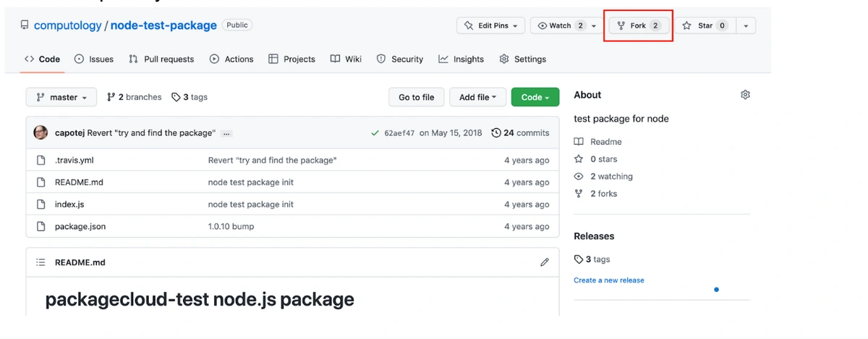Open commit hash 62aef47

pos(399,133)
